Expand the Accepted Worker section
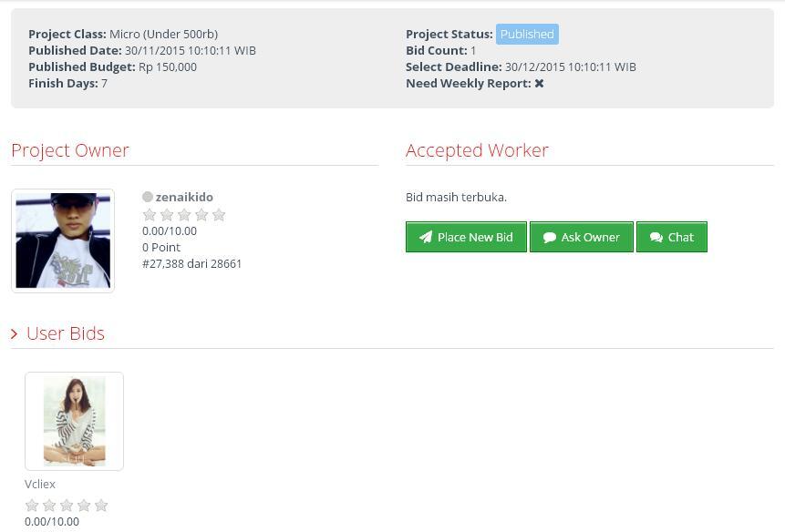Image resolution: width=785 pixels, height=532 pixels. point(477,150)
